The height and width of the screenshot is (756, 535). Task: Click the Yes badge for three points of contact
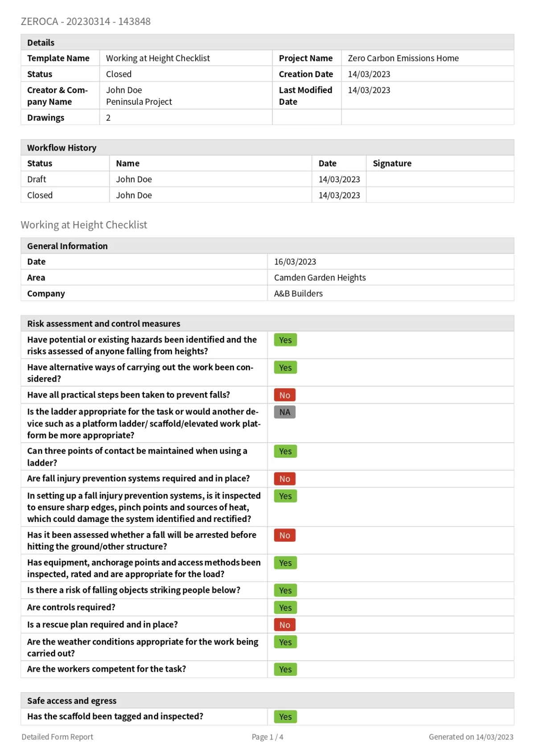pyautogui.click(x=285, y=452)
